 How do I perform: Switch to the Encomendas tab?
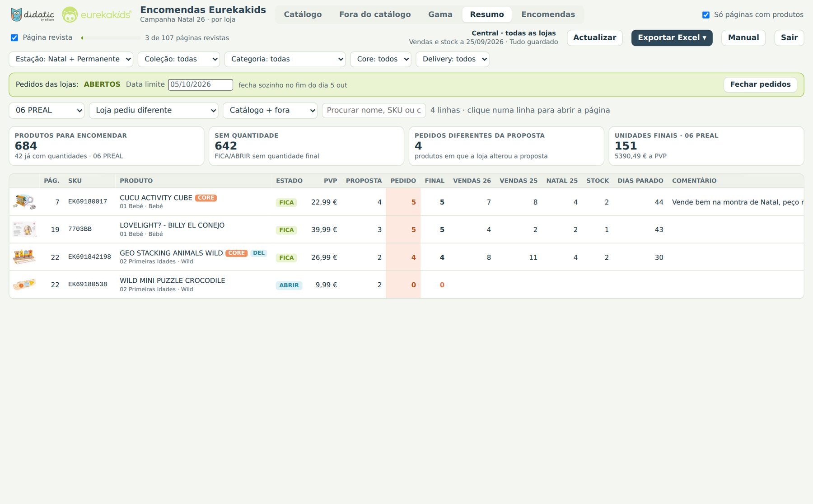548,14
